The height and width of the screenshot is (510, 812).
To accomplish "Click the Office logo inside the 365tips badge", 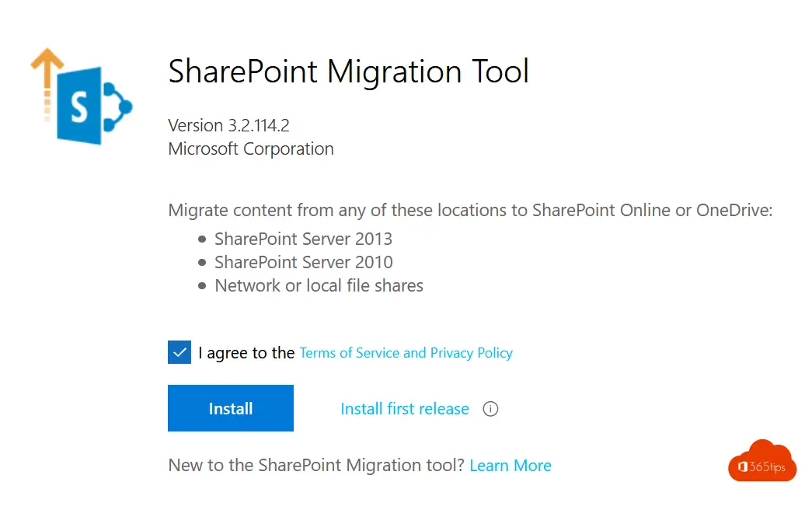I will [742, 467].
